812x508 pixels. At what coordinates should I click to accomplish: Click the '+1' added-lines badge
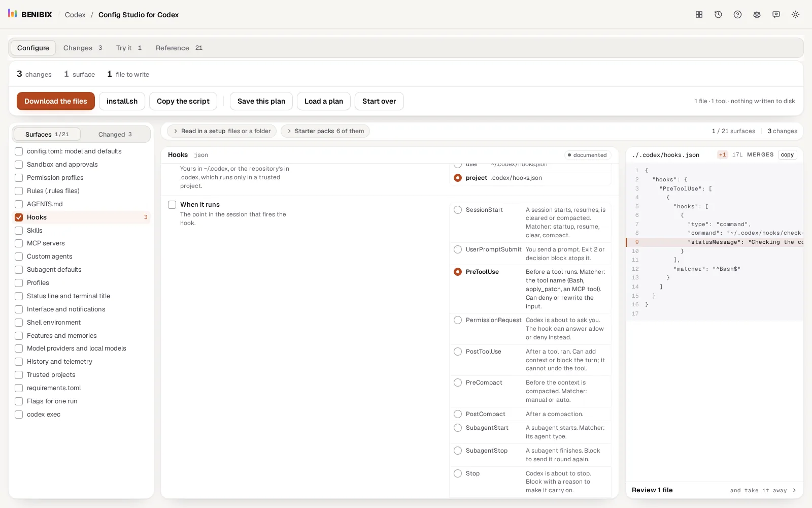coord(723,155)
